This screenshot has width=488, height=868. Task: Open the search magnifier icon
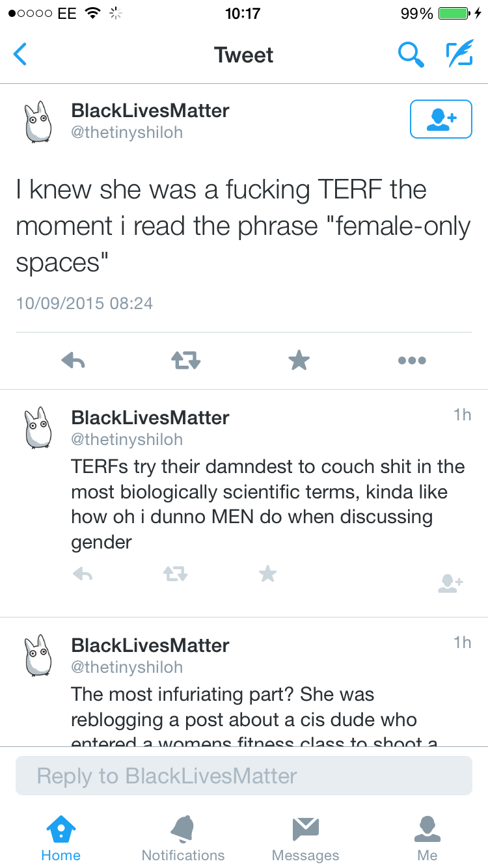[411, 55]
